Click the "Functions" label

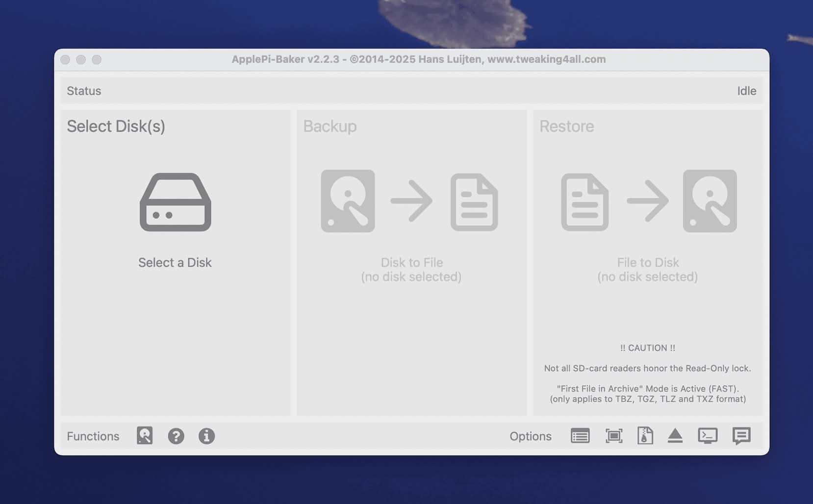(93, 436)
